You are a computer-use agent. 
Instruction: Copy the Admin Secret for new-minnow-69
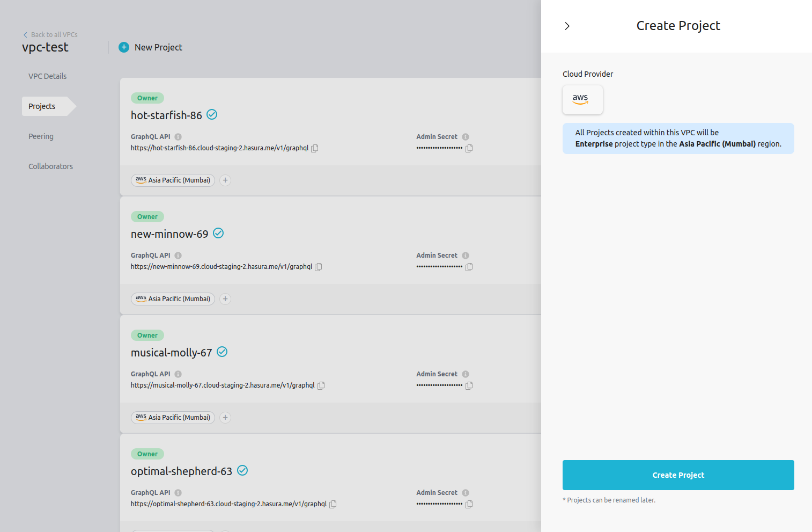tap(469, 267)
